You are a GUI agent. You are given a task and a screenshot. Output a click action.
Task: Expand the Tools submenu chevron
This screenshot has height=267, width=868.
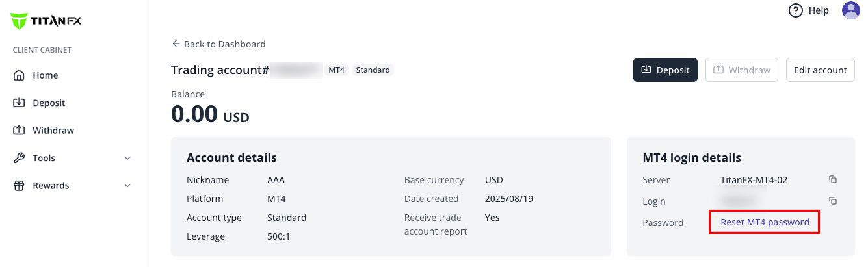click(x=127, y=158)
